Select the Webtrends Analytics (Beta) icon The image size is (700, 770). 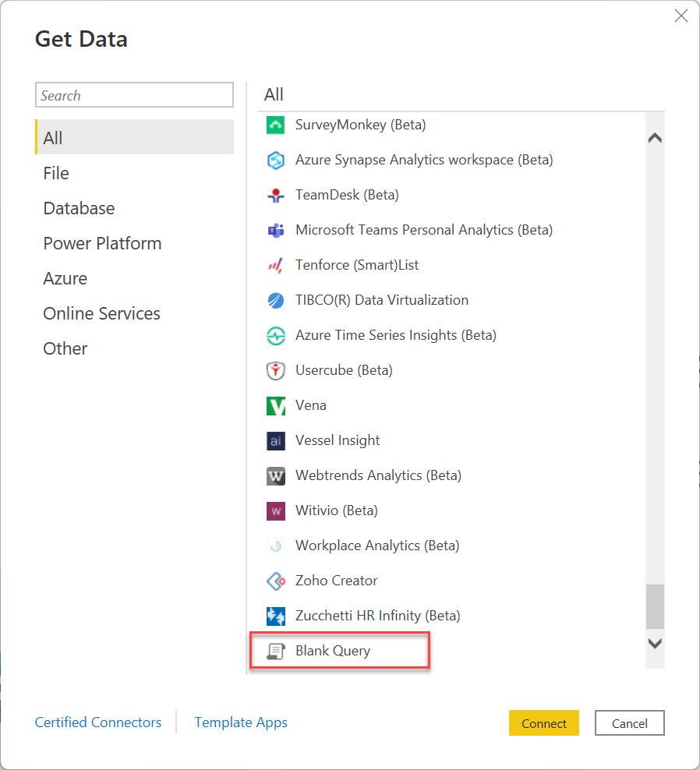point(276,476)
